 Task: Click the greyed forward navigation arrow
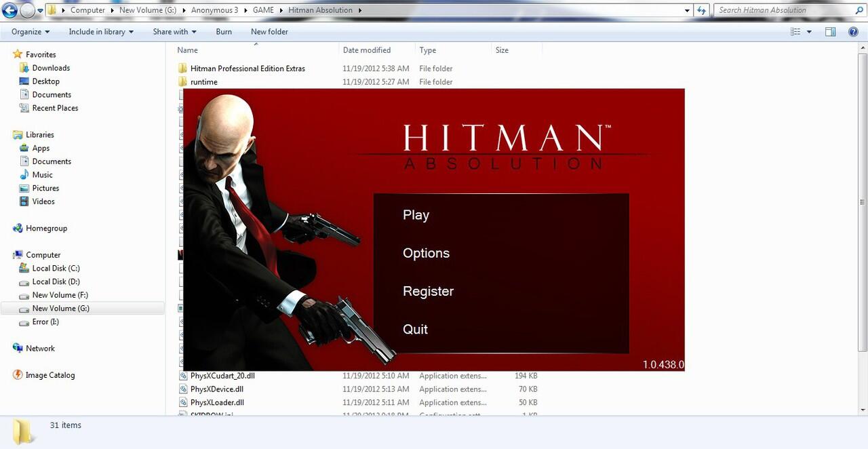click(27, 10)
